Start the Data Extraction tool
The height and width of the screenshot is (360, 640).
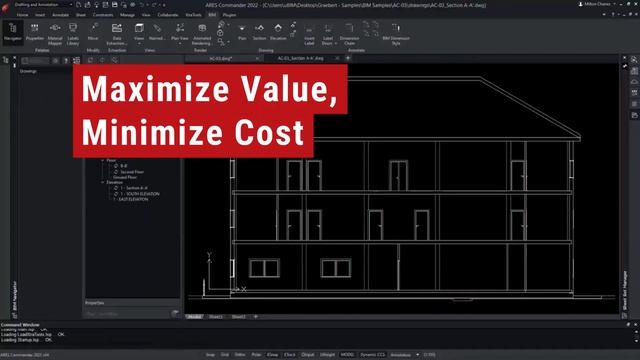[x=117, y=33]
